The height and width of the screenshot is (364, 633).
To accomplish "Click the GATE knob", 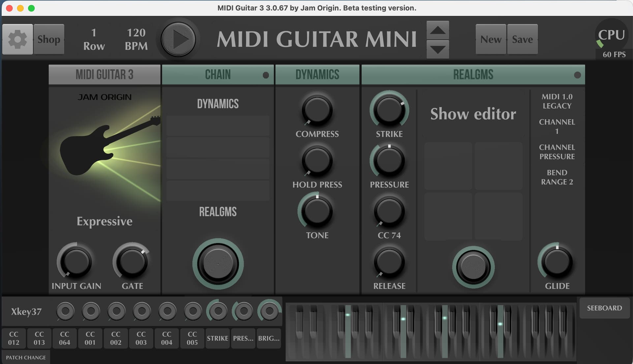I will point(132,262).
